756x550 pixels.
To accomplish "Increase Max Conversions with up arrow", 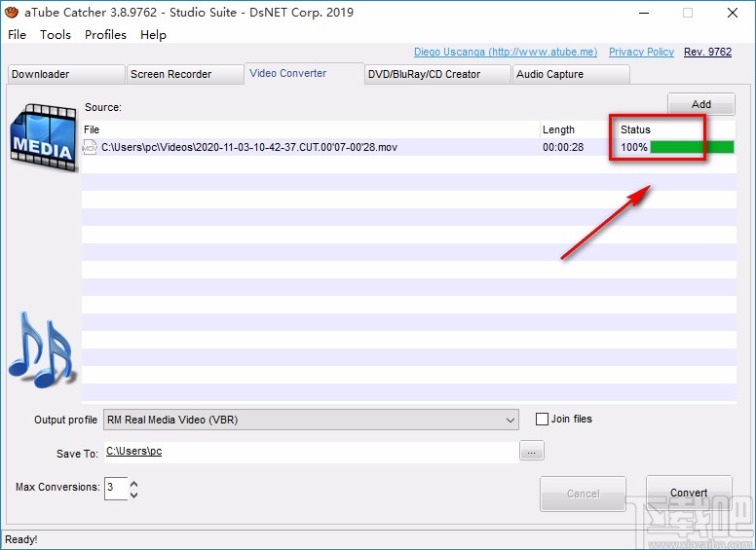I will [134, 483].
